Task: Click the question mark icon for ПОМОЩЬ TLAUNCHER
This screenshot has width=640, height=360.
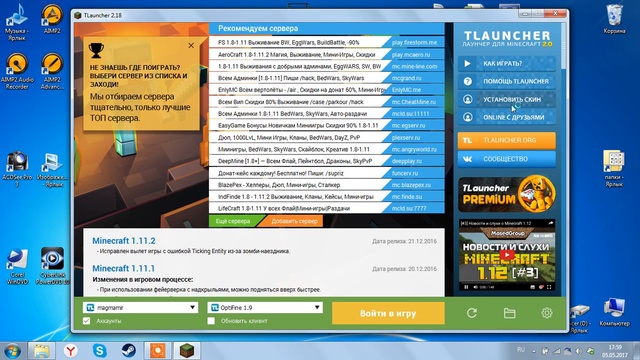Action: [468, 81]
